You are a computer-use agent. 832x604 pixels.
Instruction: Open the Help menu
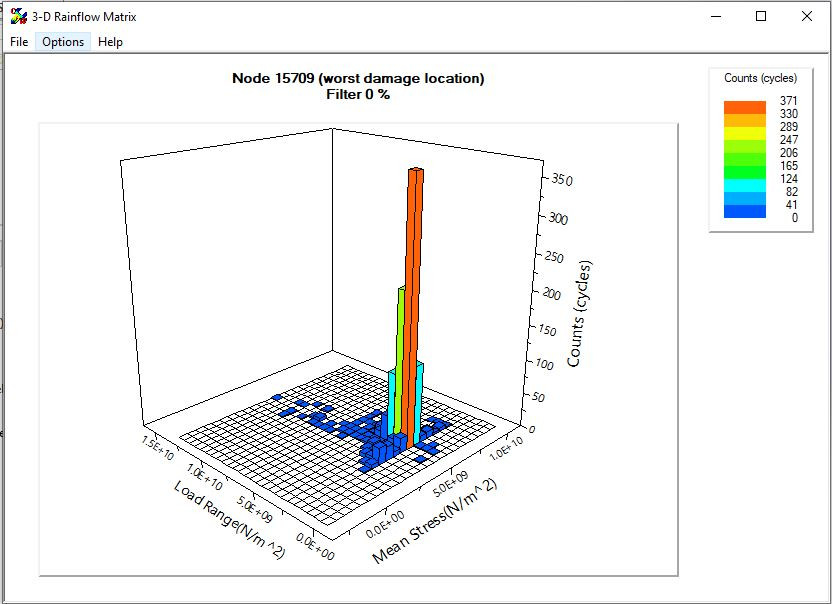click(110, 42)
